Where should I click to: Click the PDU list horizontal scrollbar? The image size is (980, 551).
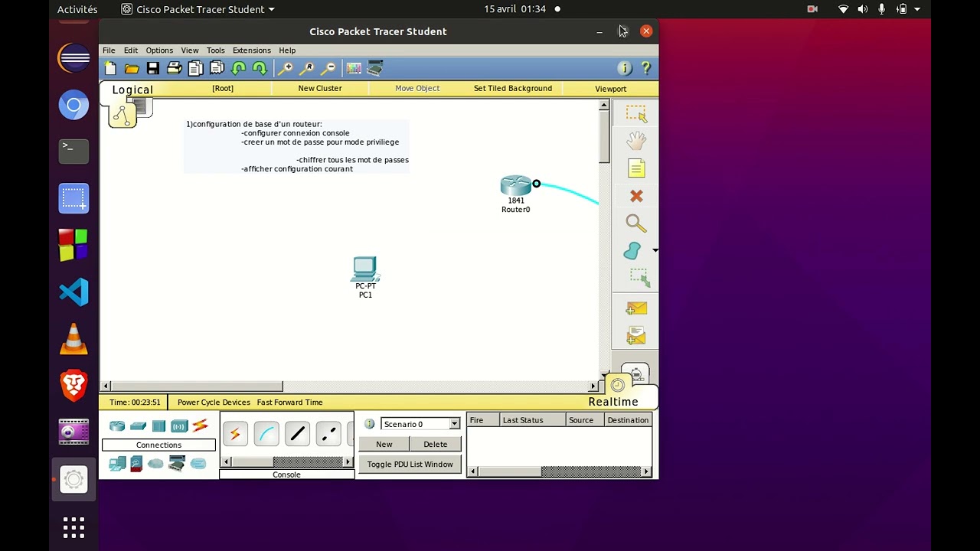(560, 471)
